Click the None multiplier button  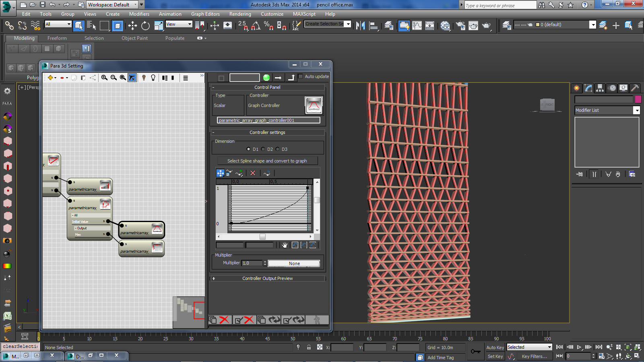pyautogui.click(x=294, y=263)
